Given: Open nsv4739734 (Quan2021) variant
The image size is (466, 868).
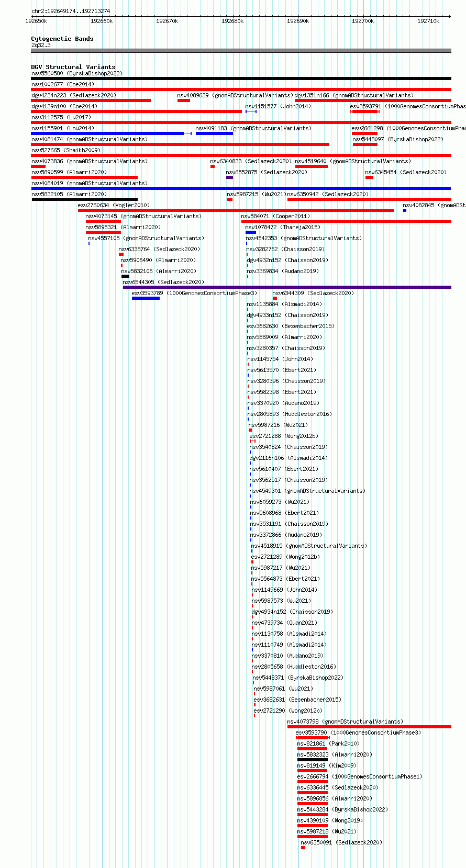Looking at the screenshot, I should [x=284, y=623].
